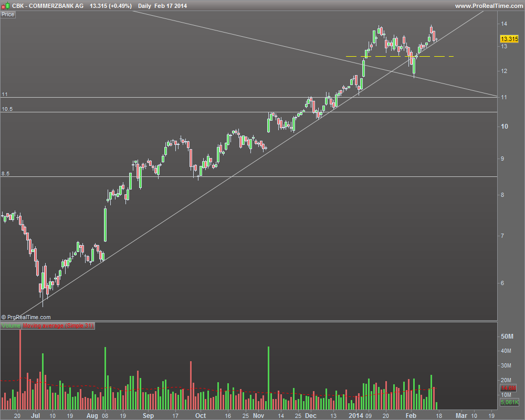This screenshot has height=420, width=525.
Task: Click the 14 label on the price scale
Action: (x=504, y=24)
